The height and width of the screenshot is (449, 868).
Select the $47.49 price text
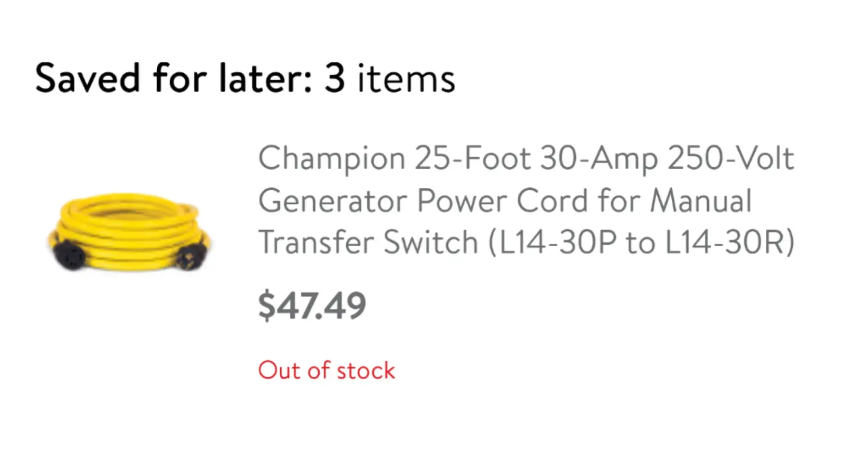click(312, 306)
